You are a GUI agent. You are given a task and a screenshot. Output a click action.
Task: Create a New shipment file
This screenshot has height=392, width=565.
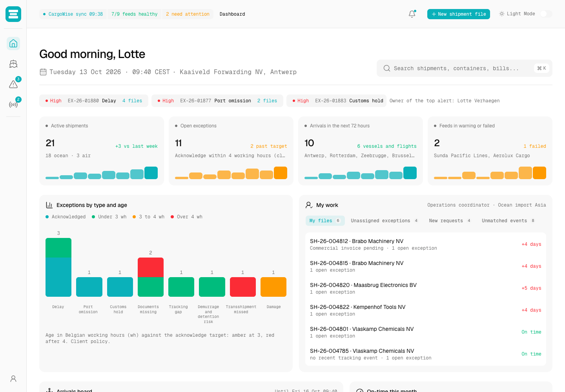pyautogui.click(x=459, y=14)
